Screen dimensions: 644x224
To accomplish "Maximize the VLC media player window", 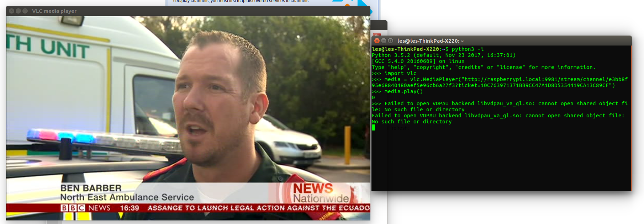I will click(25, 11).
